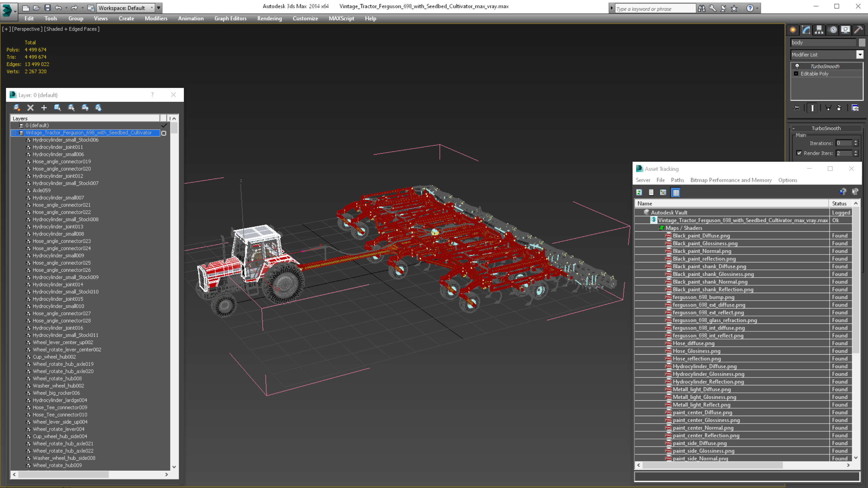The height and width of the screenshot is (488, 868).
Task: Click the Communication Center satellite icon
Action: (x=723, y=8)
